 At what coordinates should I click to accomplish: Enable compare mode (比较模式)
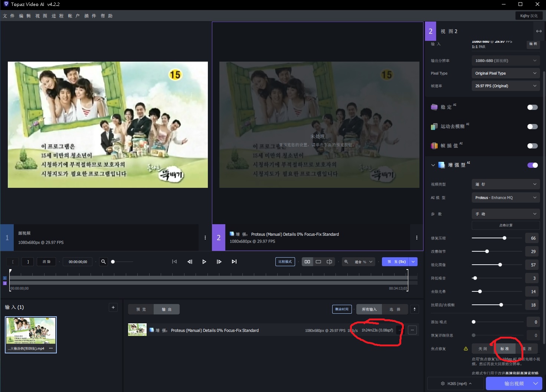(x=285, y=262)
